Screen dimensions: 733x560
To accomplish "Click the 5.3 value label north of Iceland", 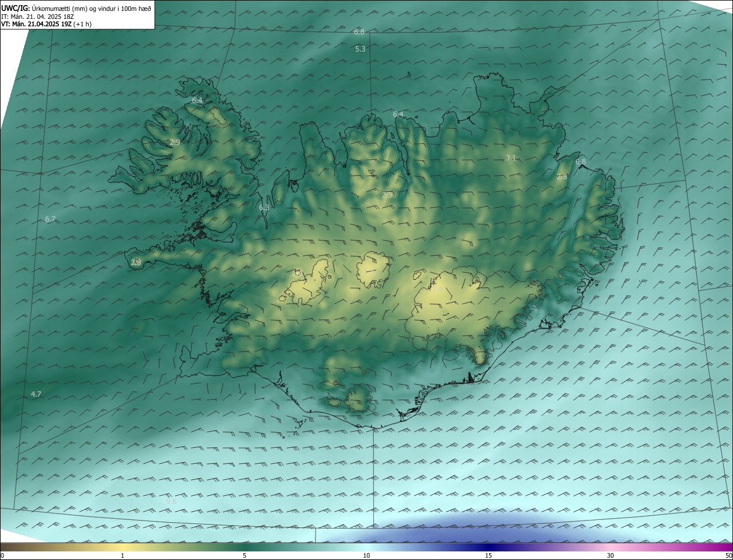I will click(x=360, y=49).
